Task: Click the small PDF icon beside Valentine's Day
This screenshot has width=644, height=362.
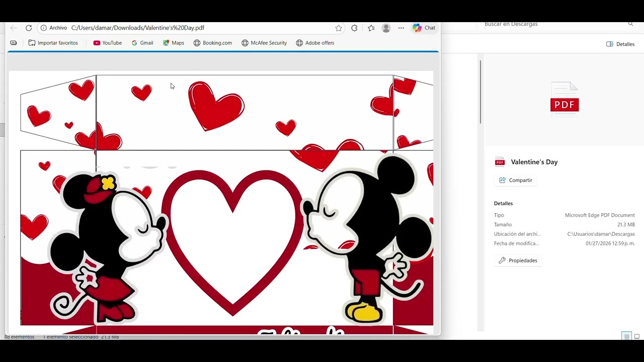Action: pos(500,162)
